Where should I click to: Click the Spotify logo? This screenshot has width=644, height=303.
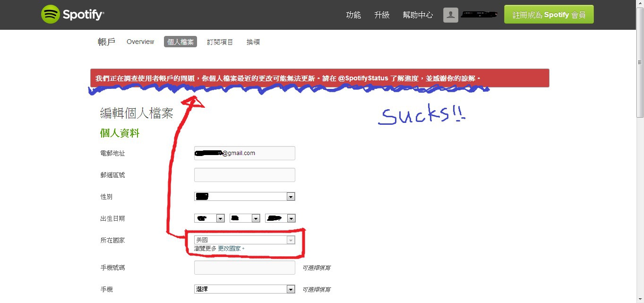(x=72, y=15)
